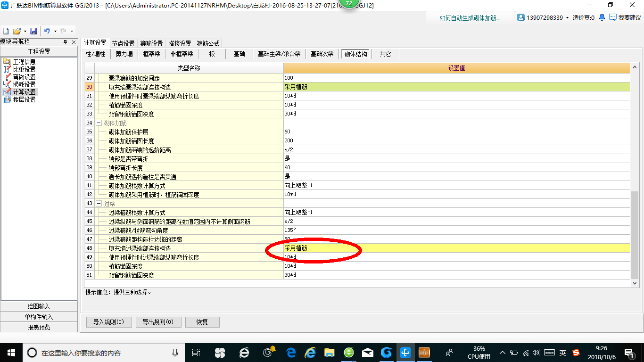Switch to the 箍筋公式 tab

point(208,43)
